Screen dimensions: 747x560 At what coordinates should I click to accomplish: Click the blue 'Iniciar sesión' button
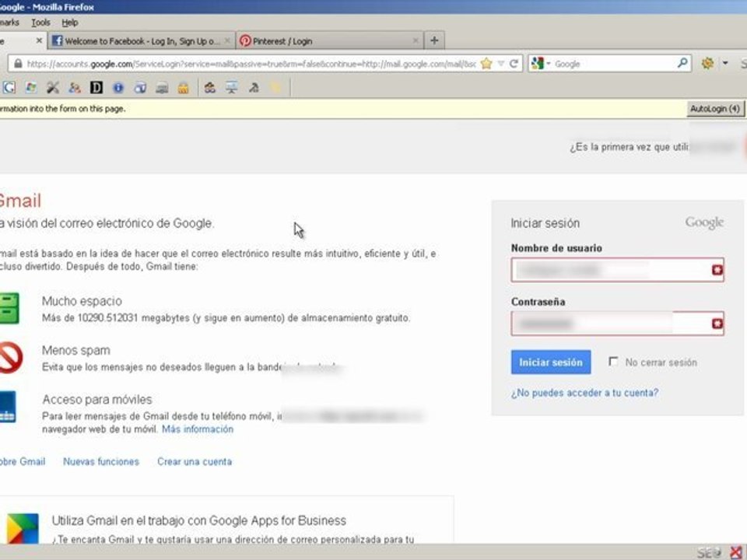[x=551, y=362]
